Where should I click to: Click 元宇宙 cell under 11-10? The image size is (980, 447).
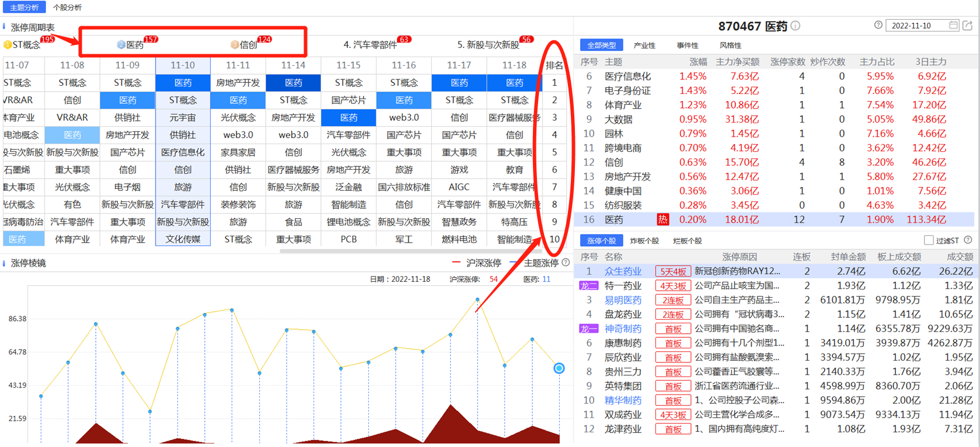(x=183, y=117)
